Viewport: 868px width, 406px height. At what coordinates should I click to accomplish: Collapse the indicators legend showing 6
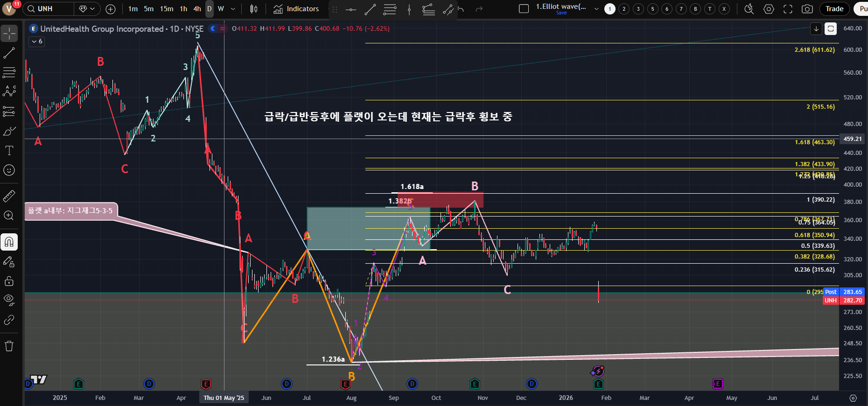click(x=37, y=42)
